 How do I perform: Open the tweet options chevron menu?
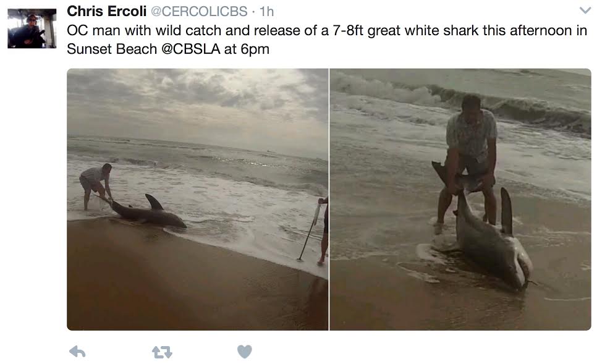pos(585,11)
